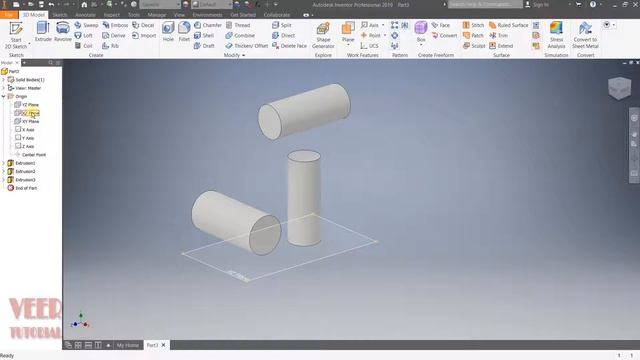Click the freeform Face tool

[440, 25]
